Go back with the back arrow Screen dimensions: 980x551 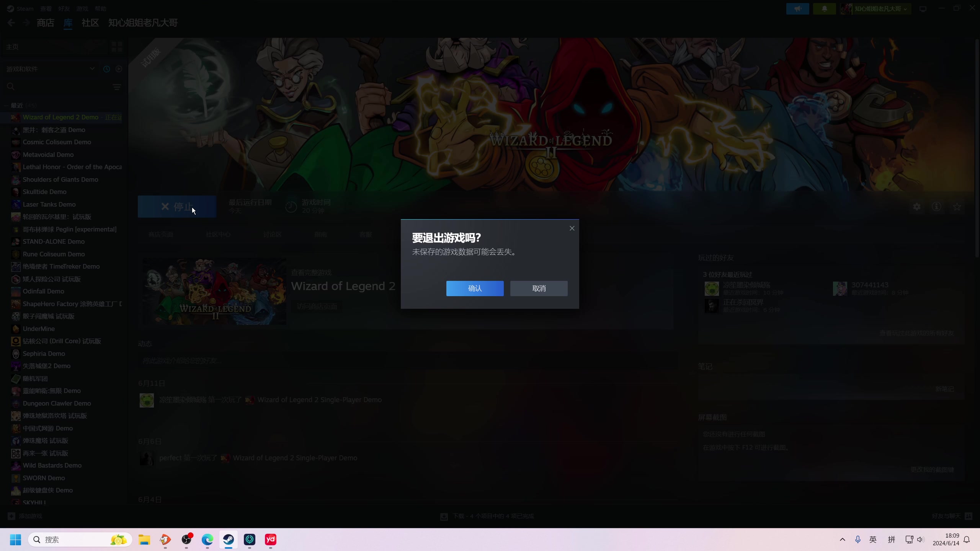(x=11, y=23)
